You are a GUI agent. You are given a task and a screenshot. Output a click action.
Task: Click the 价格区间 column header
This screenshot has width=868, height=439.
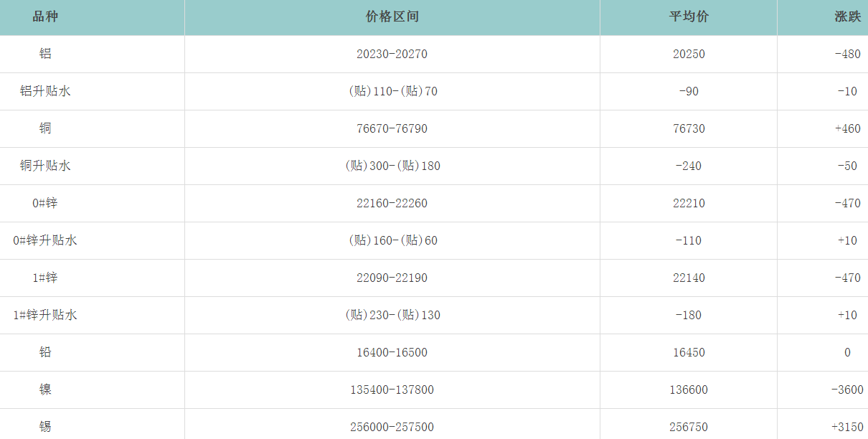point(392,16)
